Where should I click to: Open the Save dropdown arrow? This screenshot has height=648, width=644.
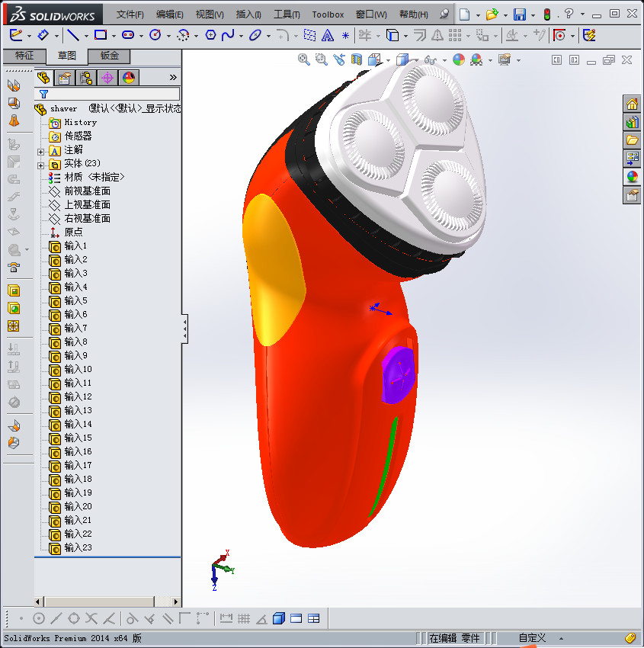(x=533, y=15)
